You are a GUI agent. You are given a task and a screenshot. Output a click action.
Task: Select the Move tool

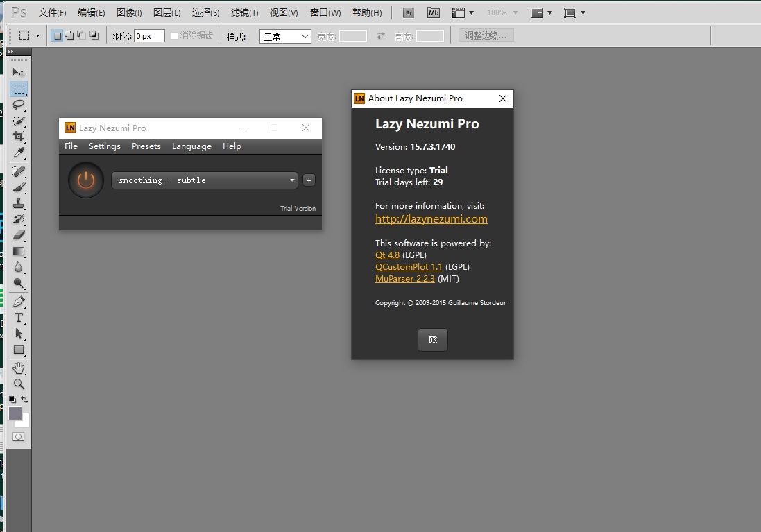19,73
